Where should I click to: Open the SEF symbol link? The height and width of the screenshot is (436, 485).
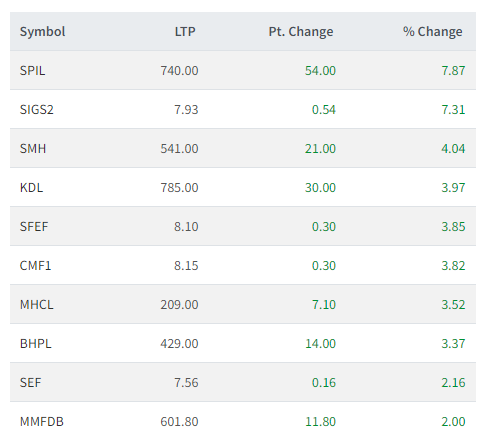pos(30,383)
